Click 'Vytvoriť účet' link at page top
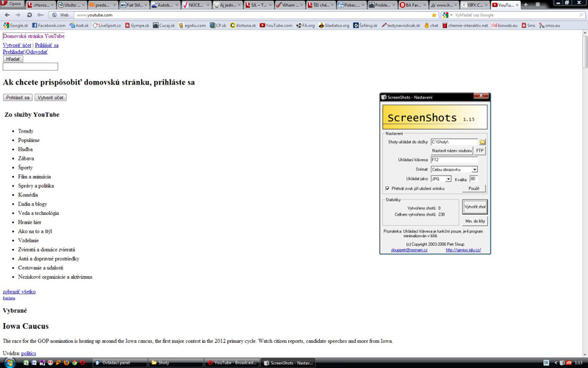The image size is (588, 368). tap(17, 45)
